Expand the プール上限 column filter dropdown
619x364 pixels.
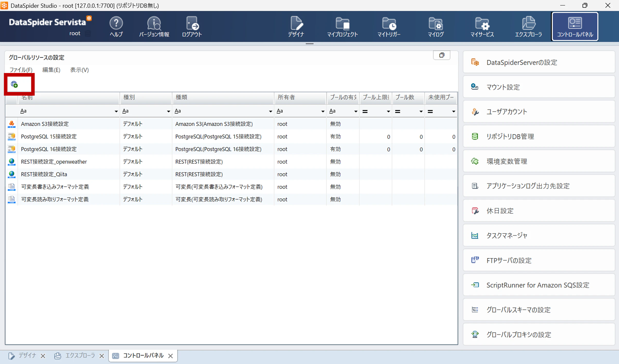click(388, 111)
